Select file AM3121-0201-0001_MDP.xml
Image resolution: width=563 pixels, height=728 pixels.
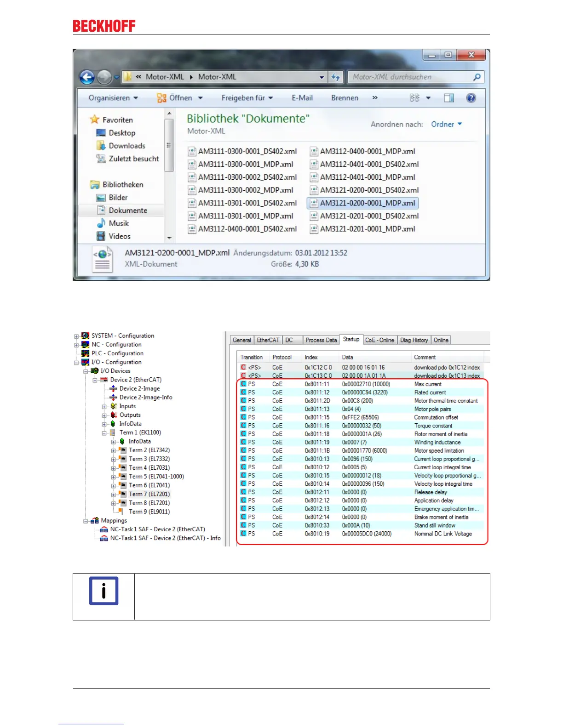coord(363,229)
